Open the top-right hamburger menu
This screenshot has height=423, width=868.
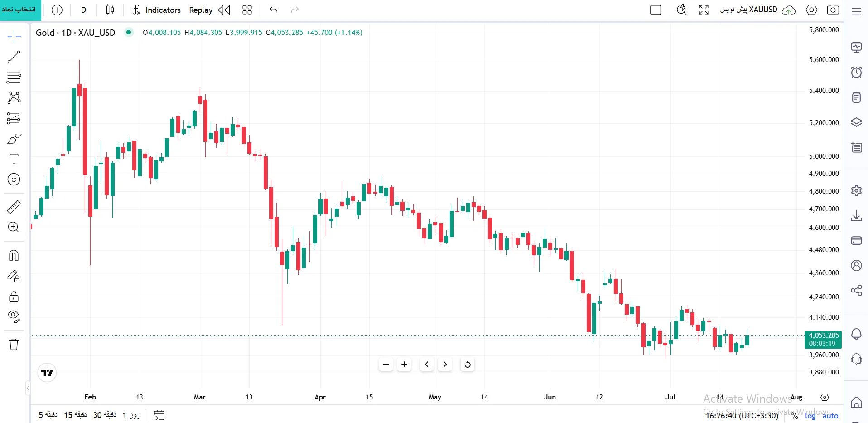click(856, 11)
